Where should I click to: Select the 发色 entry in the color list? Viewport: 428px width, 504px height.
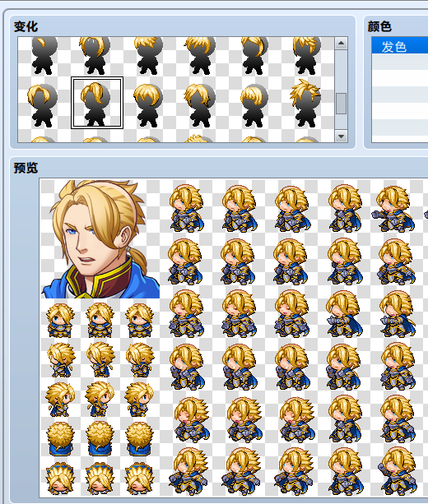(x=400, y=46)
